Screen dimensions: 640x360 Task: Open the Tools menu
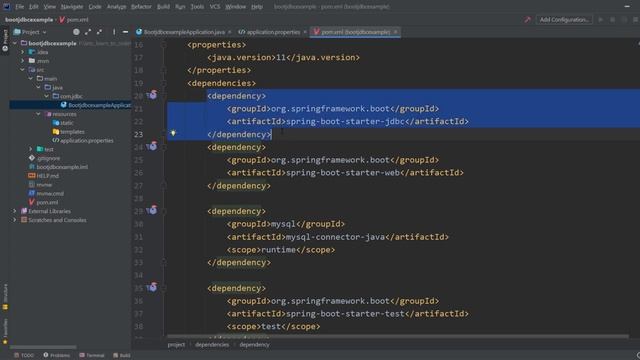pyautogui.click(x=197, y=7)
